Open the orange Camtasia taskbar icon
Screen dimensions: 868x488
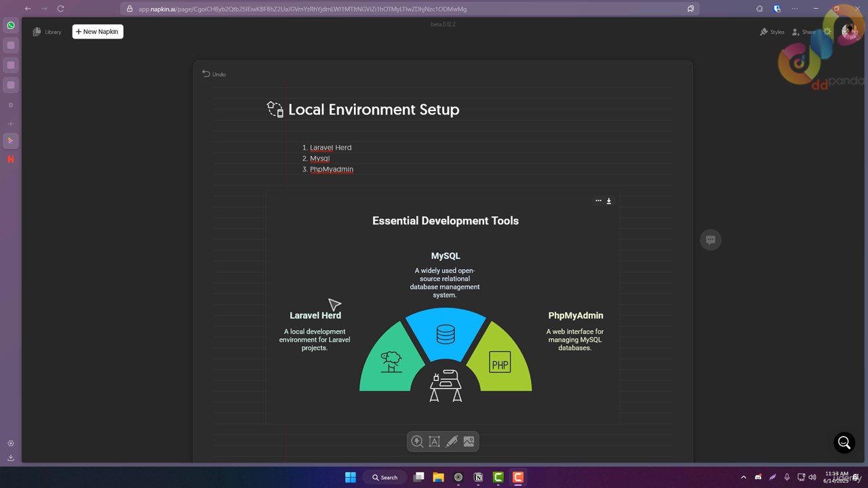tap(518, 477)
